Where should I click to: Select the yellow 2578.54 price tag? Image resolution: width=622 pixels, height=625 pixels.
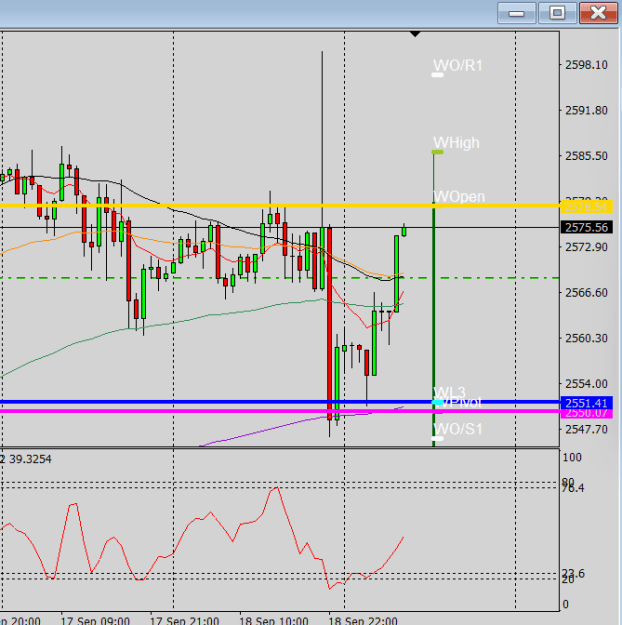coord(587,207)
